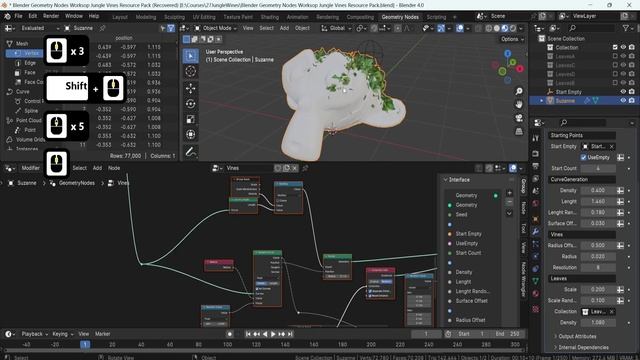Viewport: 640px width, 360px height.
Task: Open the Object Data green triangle tab
Action: (536, 281)
